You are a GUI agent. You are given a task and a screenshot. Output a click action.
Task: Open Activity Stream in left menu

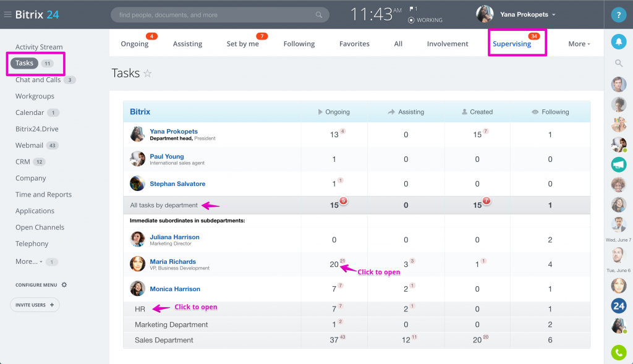39,47
